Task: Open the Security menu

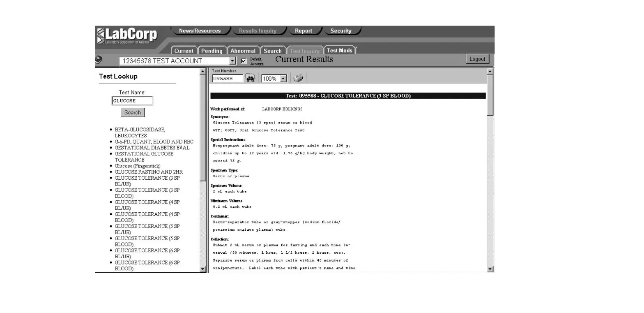Action: pos(341,31)
